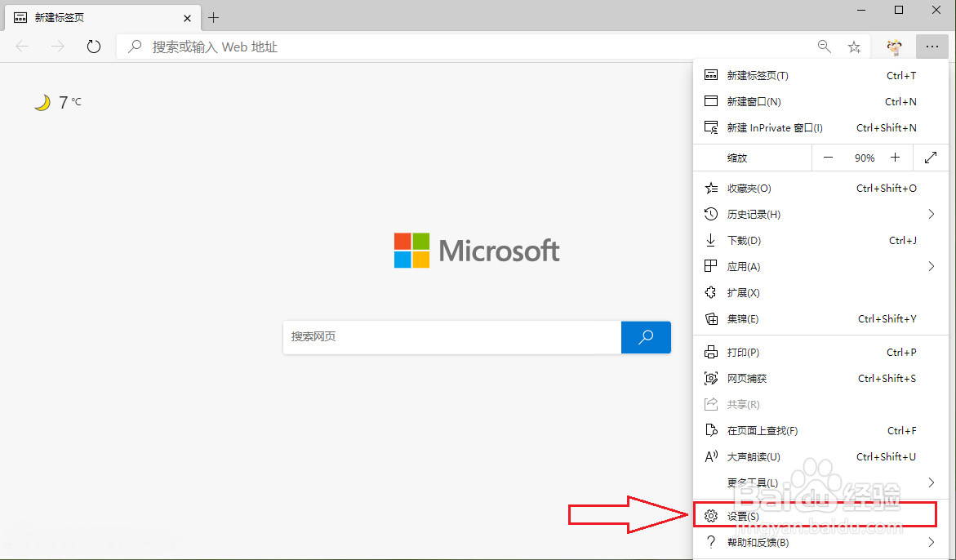Expand 更多工具 submenu chevron
The height and width of the screenshot is (560, 956).
931,482
